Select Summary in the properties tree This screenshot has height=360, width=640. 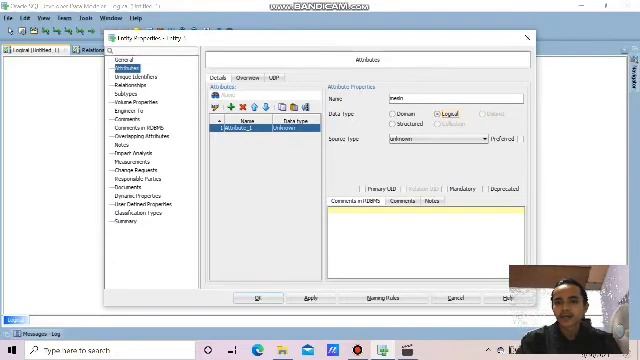[125, 221]
